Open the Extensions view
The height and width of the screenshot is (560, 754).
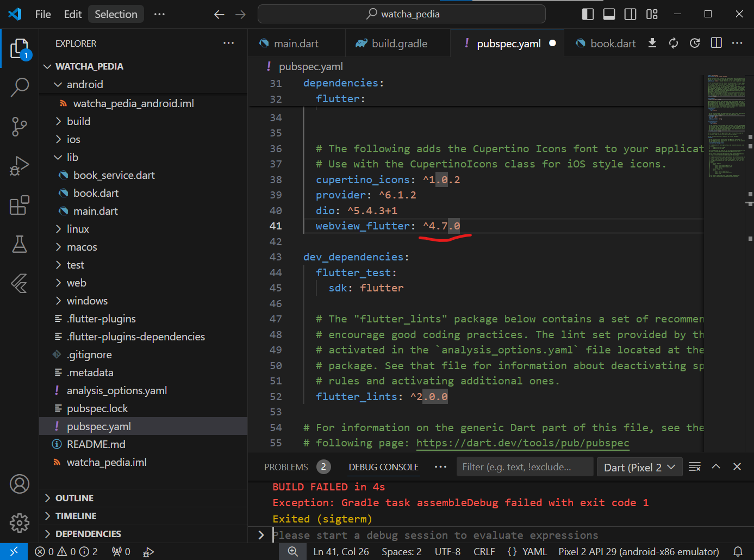(20, 205)
